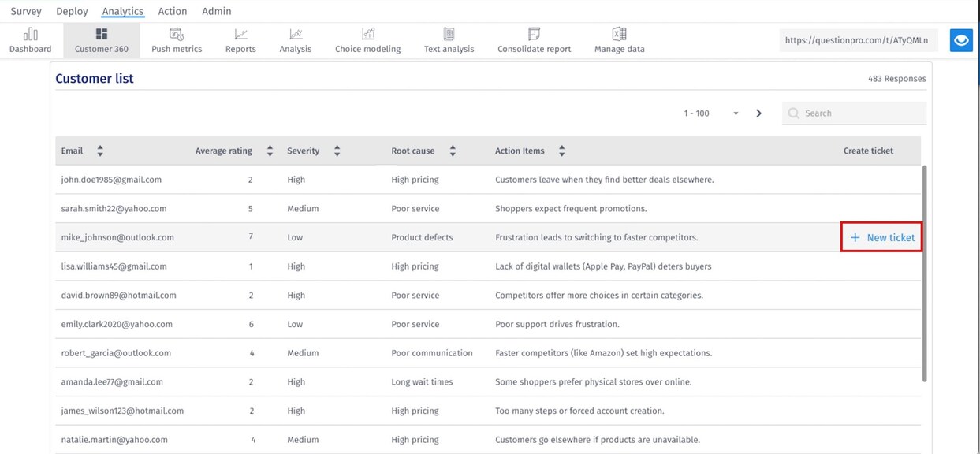
Task: Toggle the blue eye preview button
Action: pos(960,40)
